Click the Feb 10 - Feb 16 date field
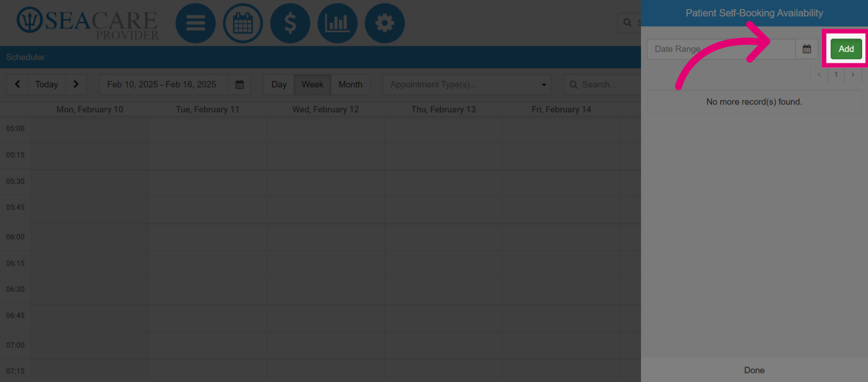The width and height of the screenshot is (868, 382). coord(164,85)
